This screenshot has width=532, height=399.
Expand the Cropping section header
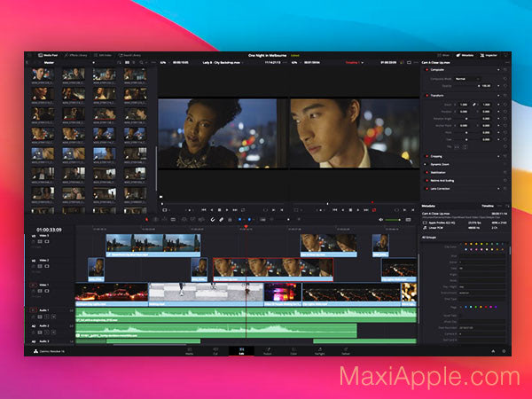click(x=436, y=156)
